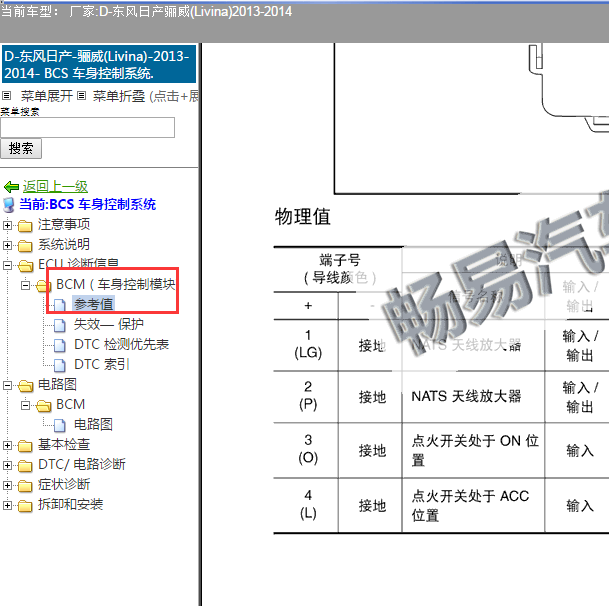Click the 端子号 table header
This screenshot has width=609, height=606.
(339, 269)
